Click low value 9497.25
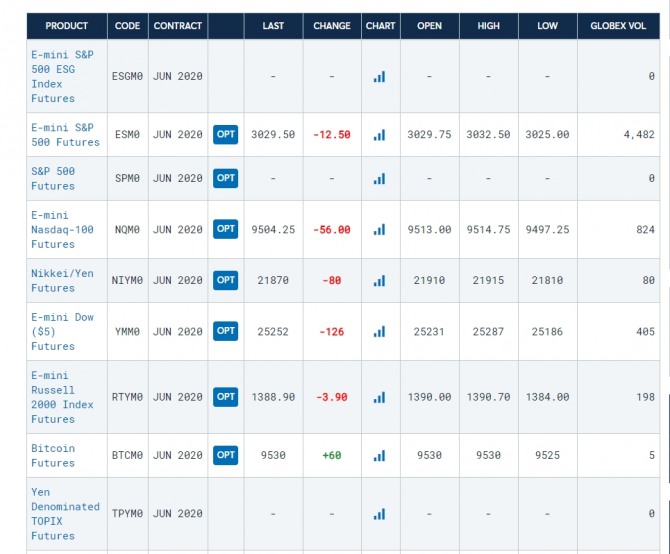 pyautogui.click(x=547, y=230)
